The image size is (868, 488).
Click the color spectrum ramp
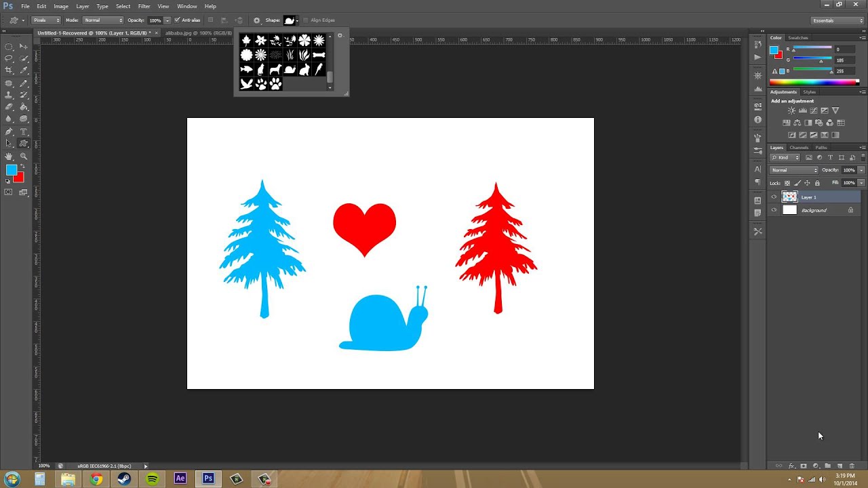(814, 83)
